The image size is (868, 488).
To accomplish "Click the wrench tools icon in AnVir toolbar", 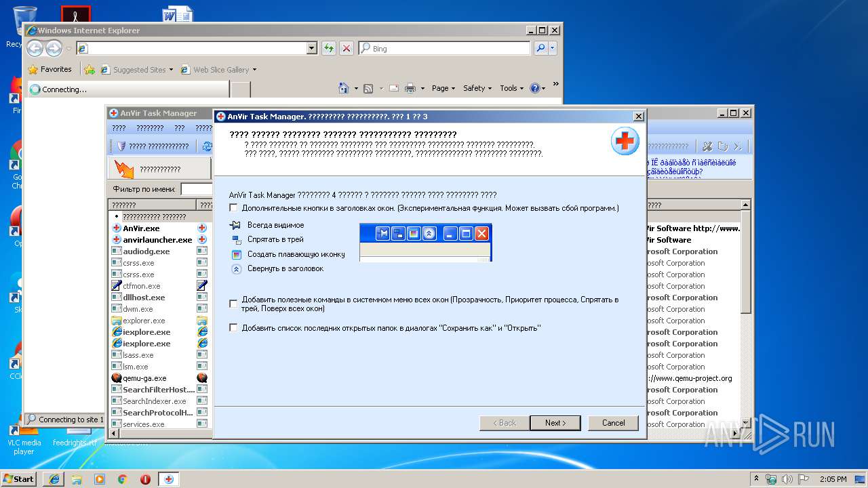I will pyautogui.click(x=707, y=146).
